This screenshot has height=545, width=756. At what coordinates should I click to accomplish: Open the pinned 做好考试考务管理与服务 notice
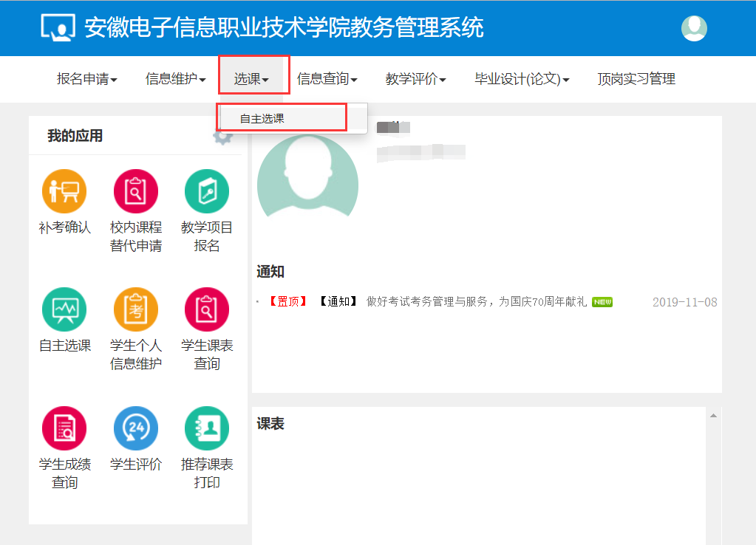tap(476, 302)
